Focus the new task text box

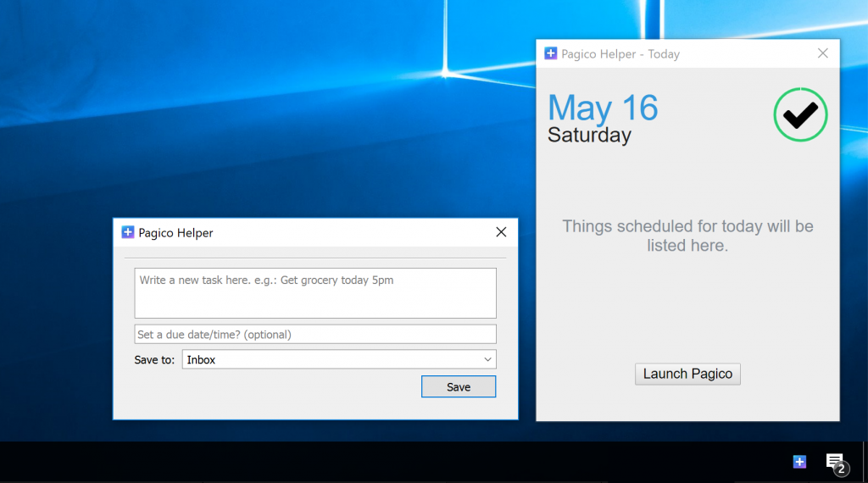point(315,293)
